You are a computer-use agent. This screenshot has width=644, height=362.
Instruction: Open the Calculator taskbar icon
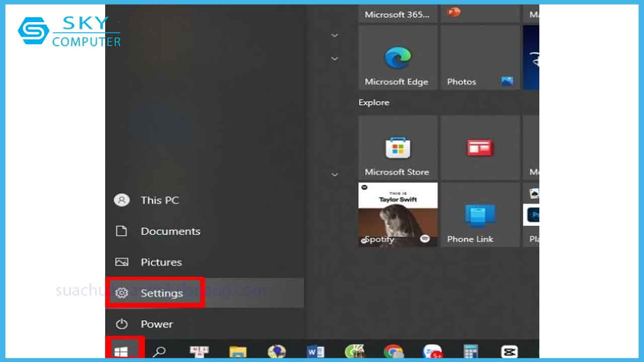[x=470, y=352]
